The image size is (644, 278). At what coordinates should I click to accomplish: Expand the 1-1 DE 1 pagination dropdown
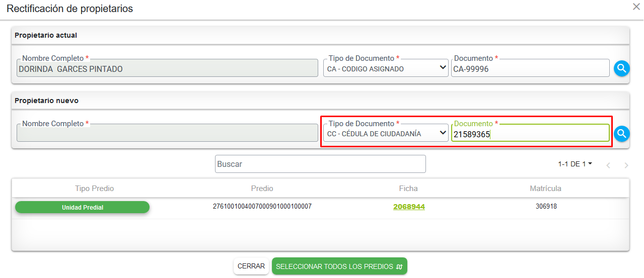coord(575,164)
